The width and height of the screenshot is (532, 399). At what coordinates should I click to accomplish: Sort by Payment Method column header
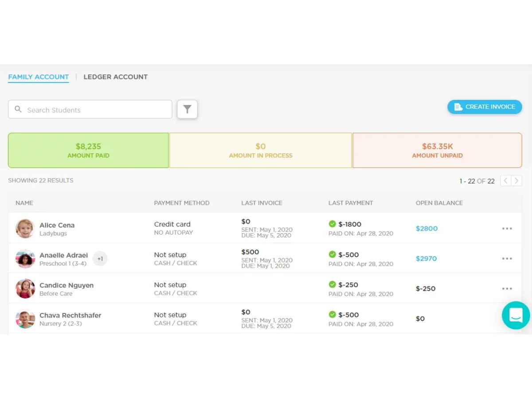[182, 203]
